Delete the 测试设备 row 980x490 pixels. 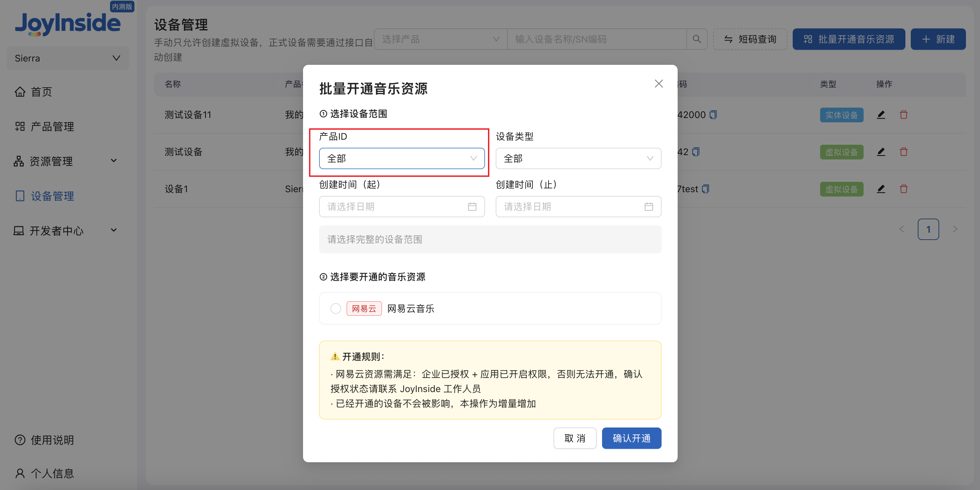903,152
